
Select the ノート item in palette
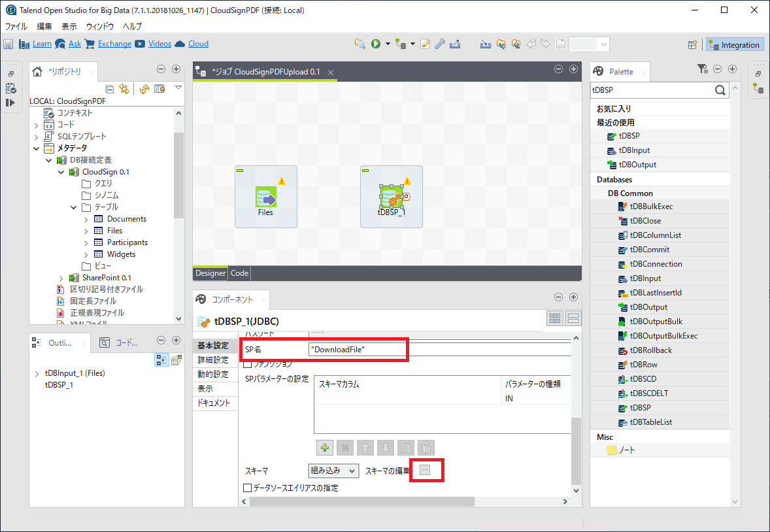(x=626, y=450)
